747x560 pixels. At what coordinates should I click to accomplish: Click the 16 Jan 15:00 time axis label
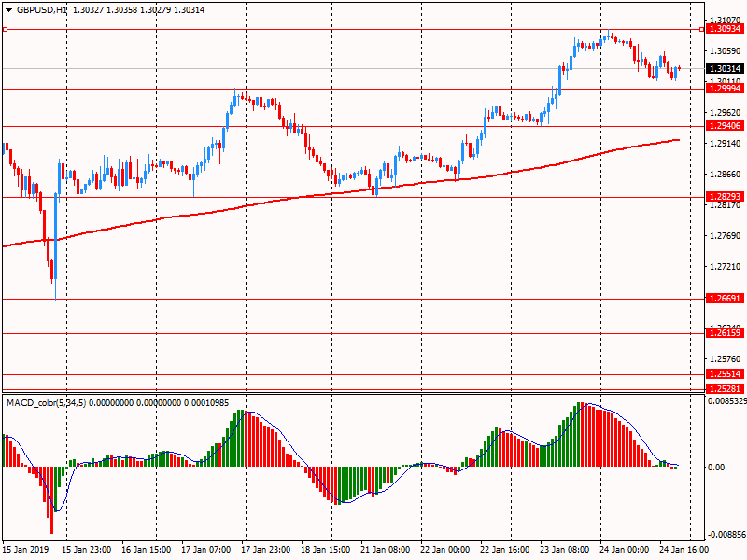[147, 550]
